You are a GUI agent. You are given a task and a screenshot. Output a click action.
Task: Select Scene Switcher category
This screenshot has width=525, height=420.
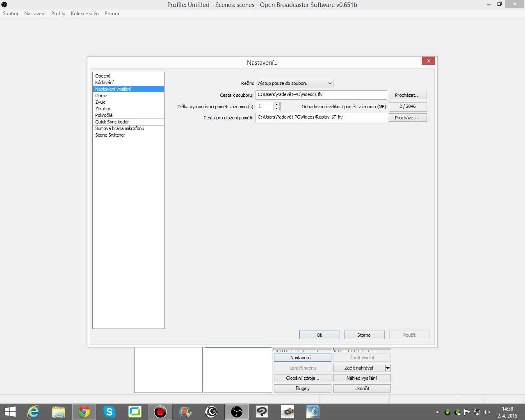click(128, 135)
